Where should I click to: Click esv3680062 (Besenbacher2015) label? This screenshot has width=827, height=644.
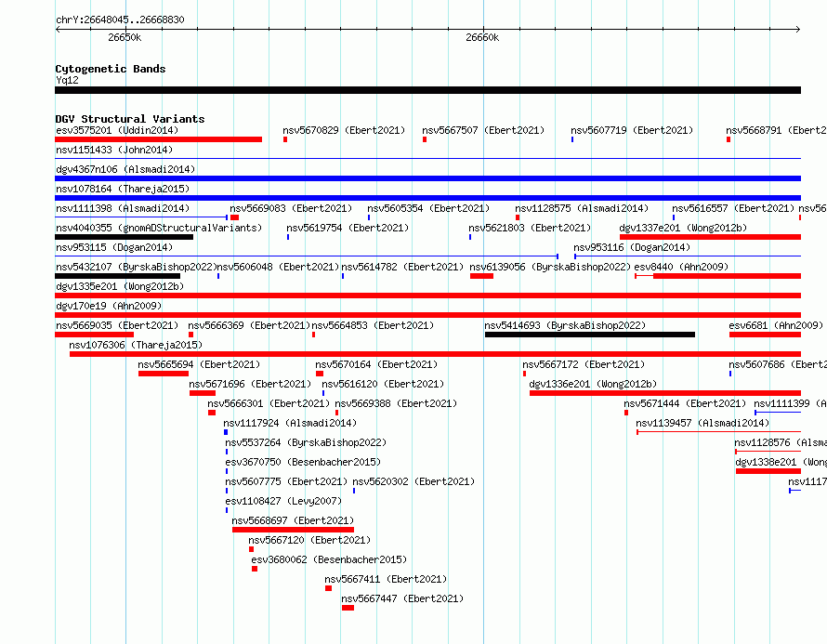329,559
